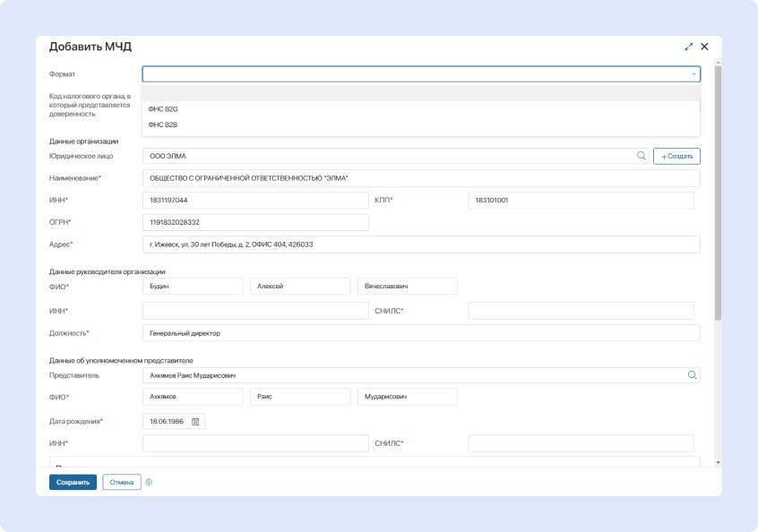
Task: Click the Адрес input field
Action: click(x=420, y=245)
